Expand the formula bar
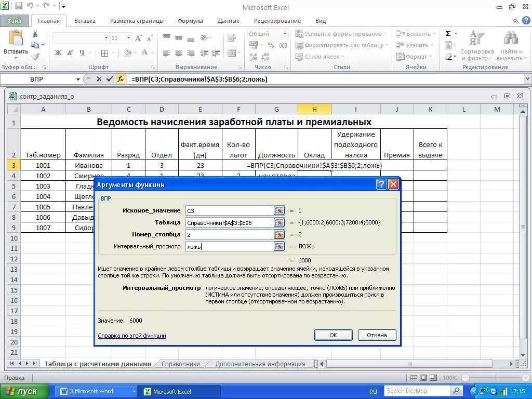 click(527, 79)
